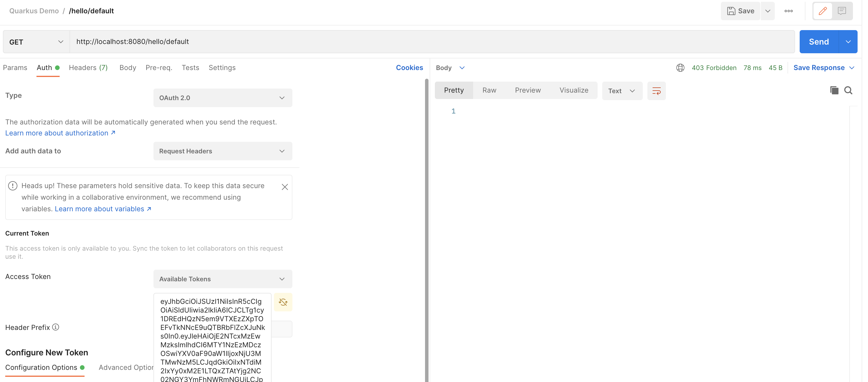The image size is (868, 382).
Task: Open the Request Headers dropdown
Action: click(x=222, y=151)
